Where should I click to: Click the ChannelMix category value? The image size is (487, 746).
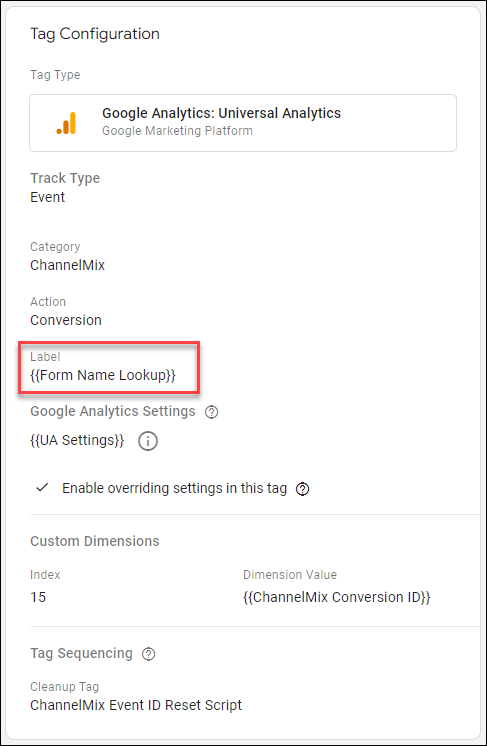(68, 265)
